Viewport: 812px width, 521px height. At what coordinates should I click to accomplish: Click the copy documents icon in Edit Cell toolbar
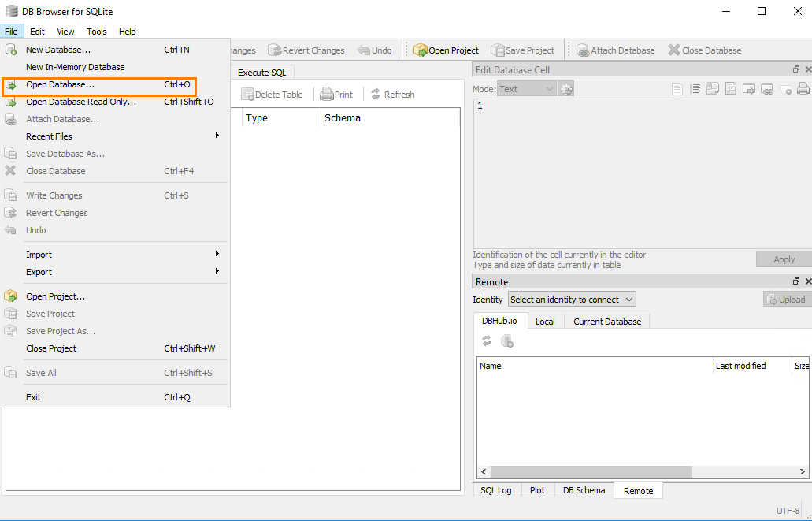(713, 89)
